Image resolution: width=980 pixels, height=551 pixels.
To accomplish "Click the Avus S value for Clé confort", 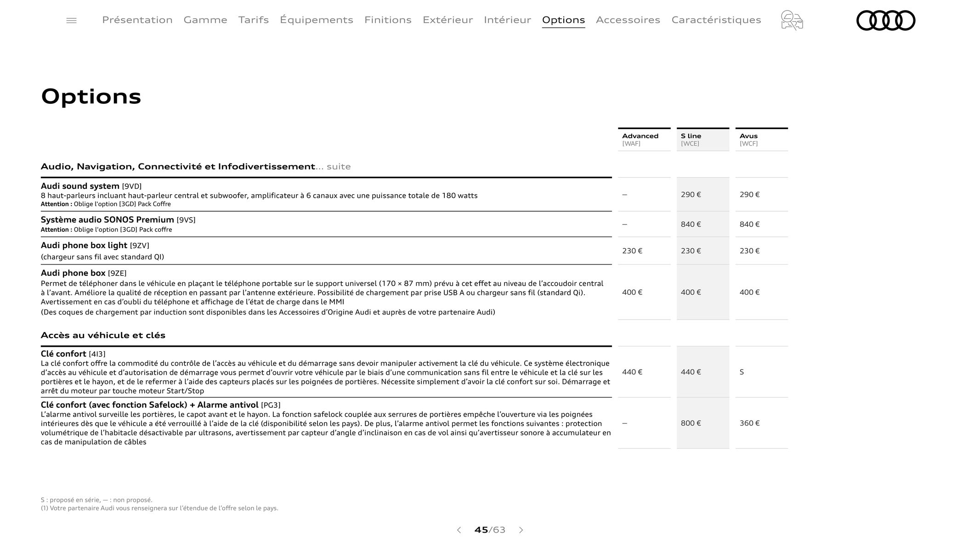I will point(742,372).
